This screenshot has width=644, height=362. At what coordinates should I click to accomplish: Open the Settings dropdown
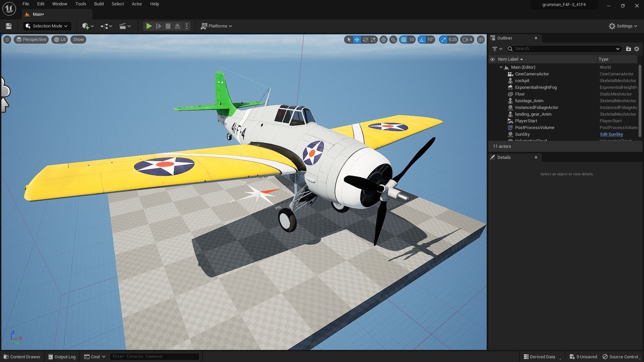[x=623, y=26]
